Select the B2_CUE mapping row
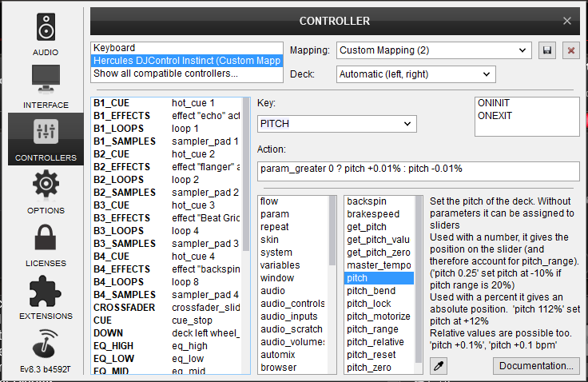 point(167,154)
